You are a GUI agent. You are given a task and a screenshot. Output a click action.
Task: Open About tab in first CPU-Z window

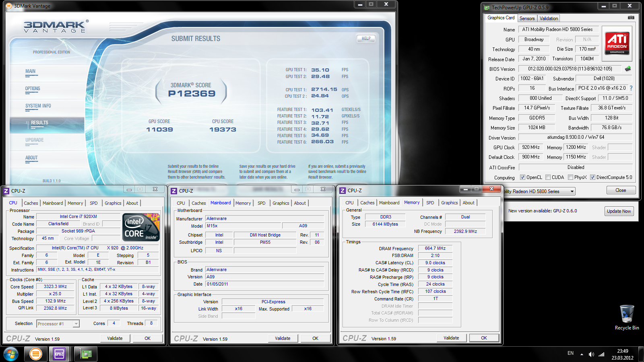pos(132,203)
